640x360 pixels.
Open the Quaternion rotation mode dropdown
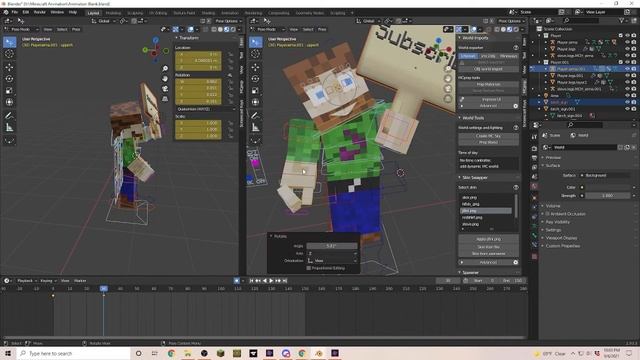coord(206,109)
